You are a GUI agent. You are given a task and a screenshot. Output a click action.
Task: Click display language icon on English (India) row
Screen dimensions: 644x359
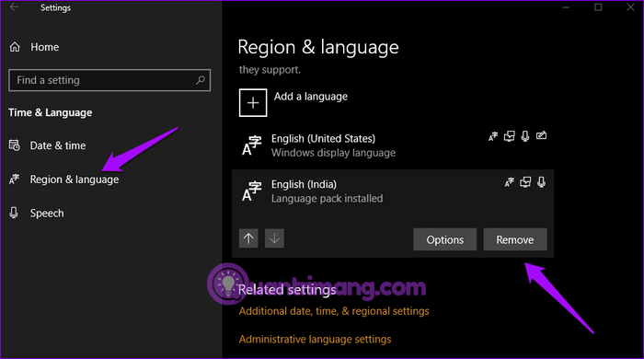[510, 182]
